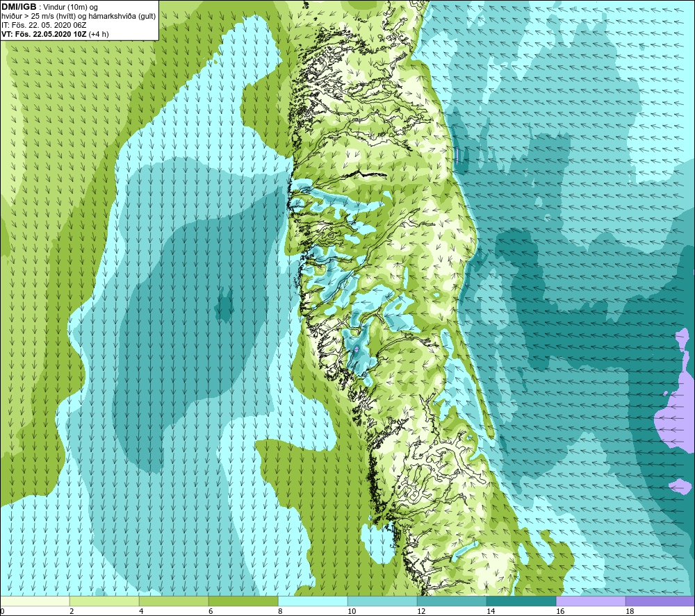Click the legend scale label '10'
Image resolution: width=695 pixels, height=616 pixels.
[x=352, y=612]
